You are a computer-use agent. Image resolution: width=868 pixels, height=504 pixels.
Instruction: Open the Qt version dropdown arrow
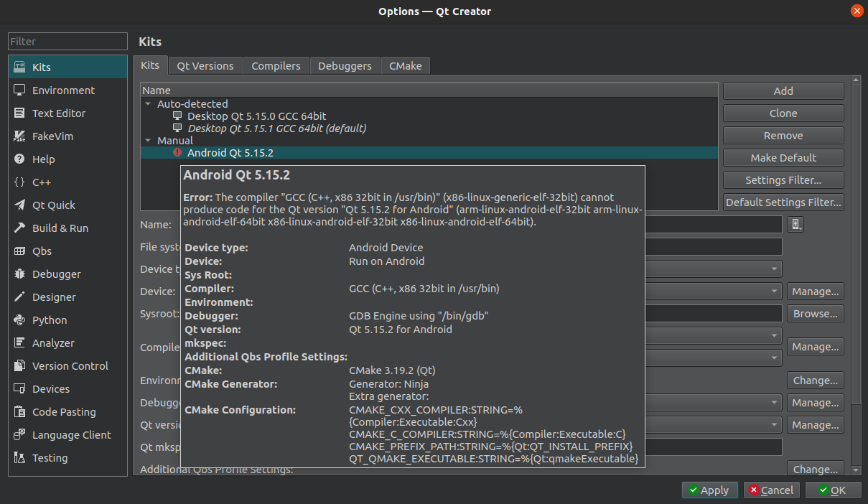(x=775, y=425)
